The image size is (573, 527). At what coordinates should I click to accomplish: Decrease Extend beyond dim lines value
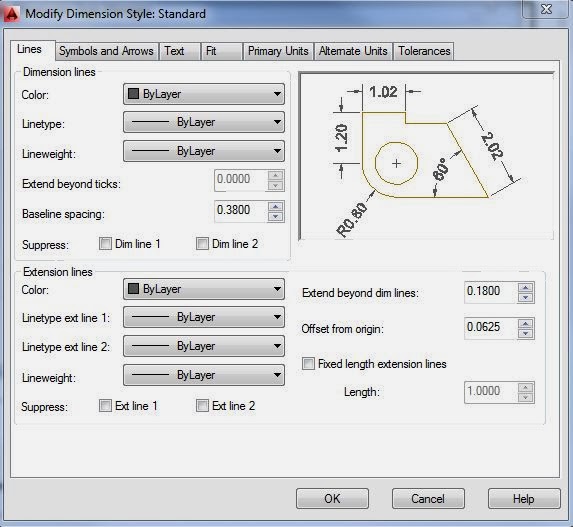pyautogui.click(x=525, y=297)
